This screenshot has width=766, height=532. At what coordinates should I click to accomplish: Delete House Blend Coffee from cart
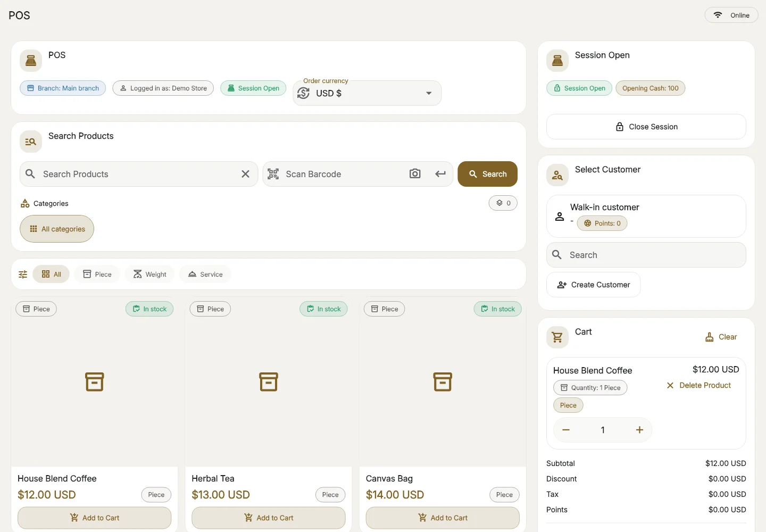699,385
